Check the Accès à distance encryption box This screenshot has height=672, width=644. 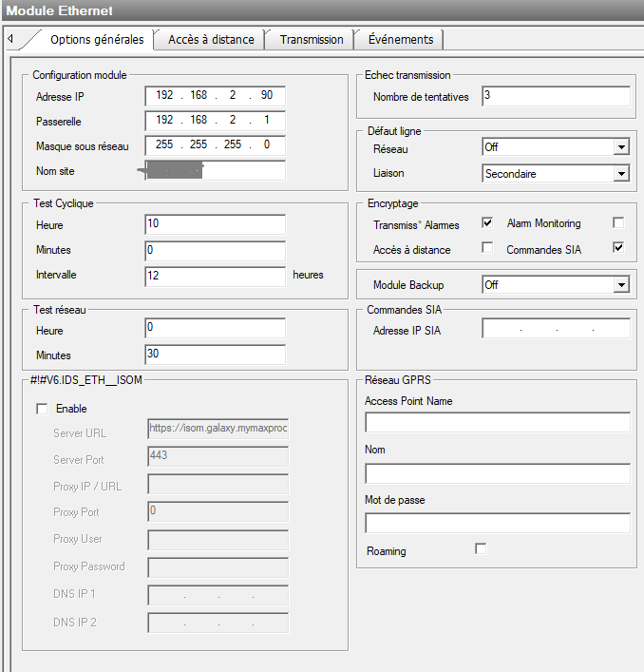pos(487,249)
